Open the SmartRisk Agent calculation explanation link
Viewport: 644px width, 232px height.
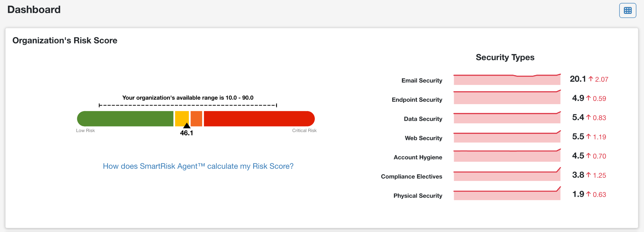pos(198,166)
